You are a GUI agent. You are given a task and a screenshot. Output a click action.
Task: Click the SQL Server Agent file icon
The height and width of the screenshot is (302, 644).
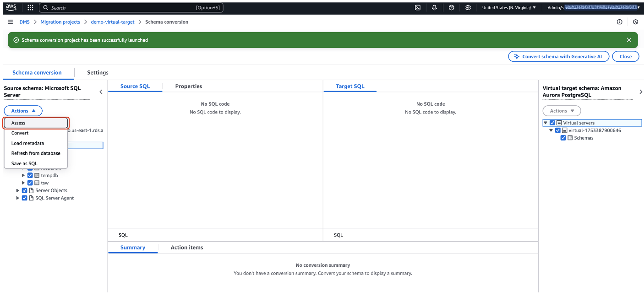point(32,198)
